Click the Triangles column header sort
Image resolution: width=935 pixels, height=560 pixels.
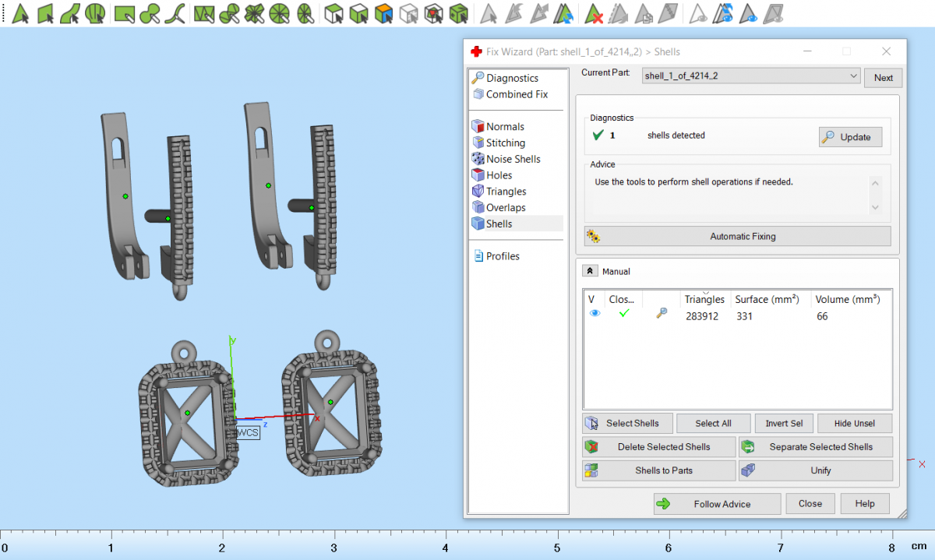click(704, 299)
